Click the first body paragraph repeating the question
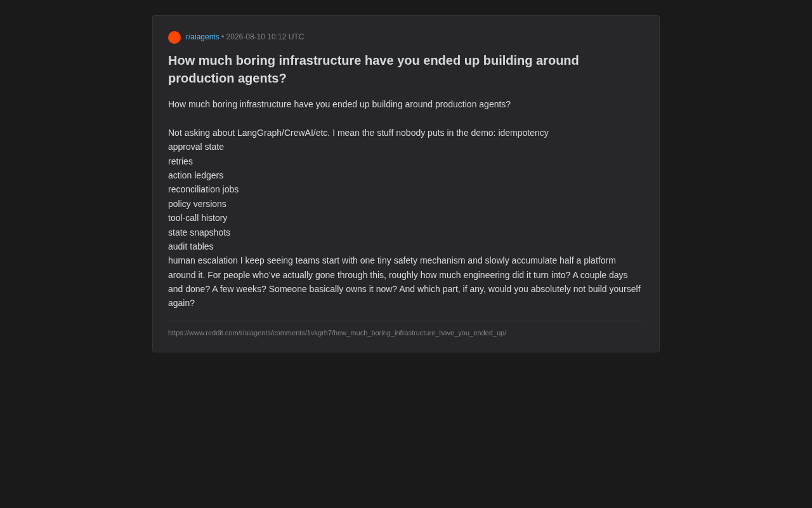This screenshot has height=508, width=812. 339,104
